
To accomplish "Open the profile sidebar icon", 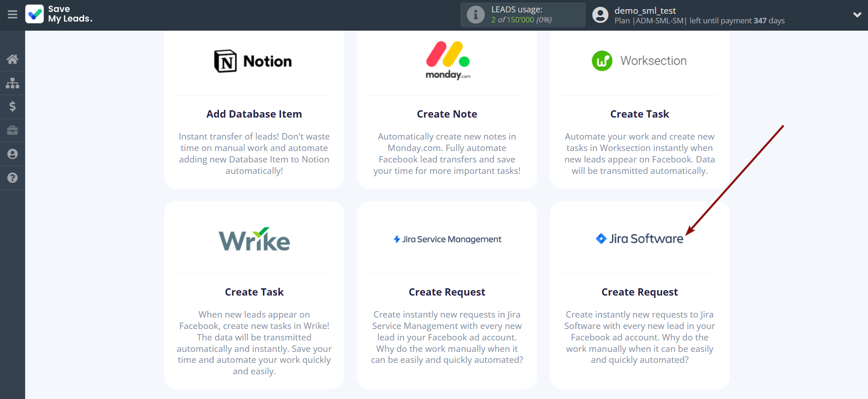I will click(x=12, y=154).
